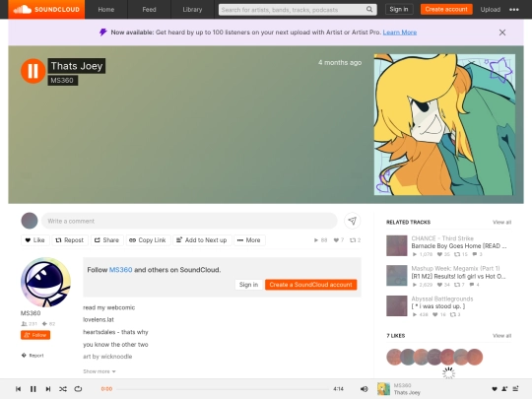
Task: Click the Thats Joey track title
Action: click(77, 66)
